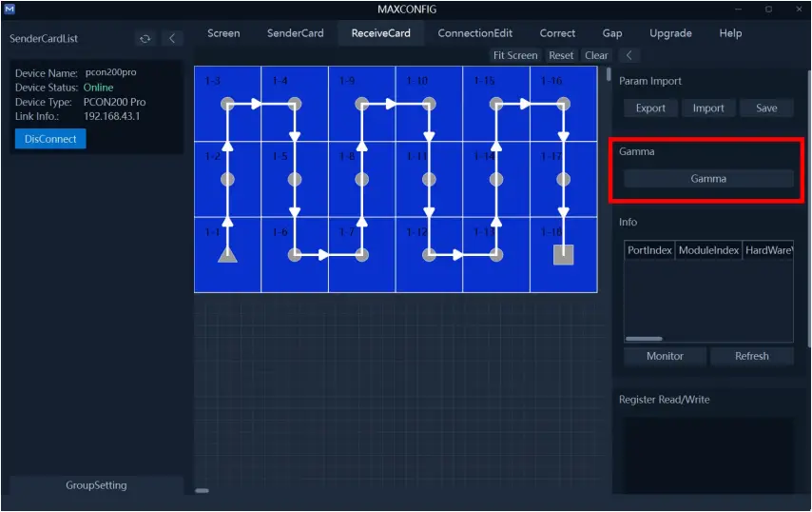Viewport: 812px width, 512px height.
Task: Click the refresh icon beside SenderCardList
Action: click(x=145, y=39)
